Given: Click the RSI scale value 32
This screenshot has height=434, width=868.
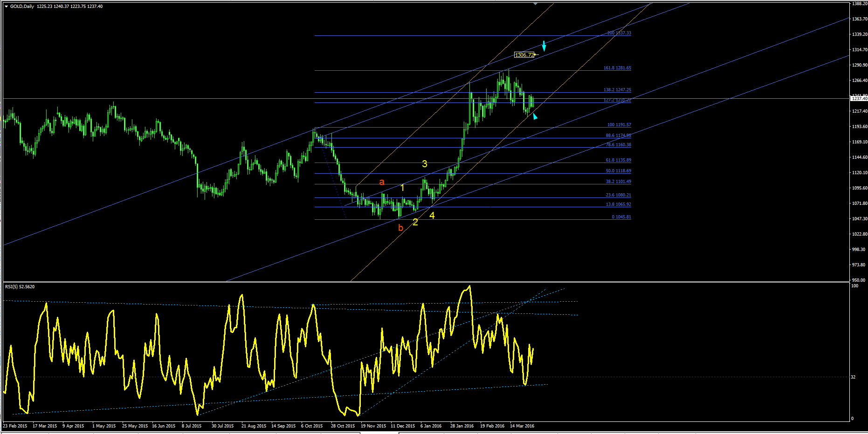Looking at the screenshot, I should 854,377.
